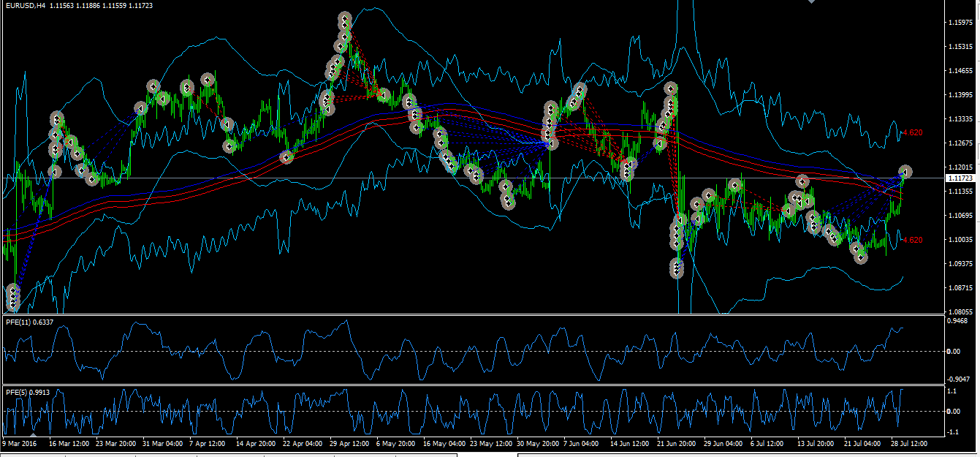Screen dimensions: 980x457
Task: Click PFE(11) scale value -0.9047
Action: (959, 379)
